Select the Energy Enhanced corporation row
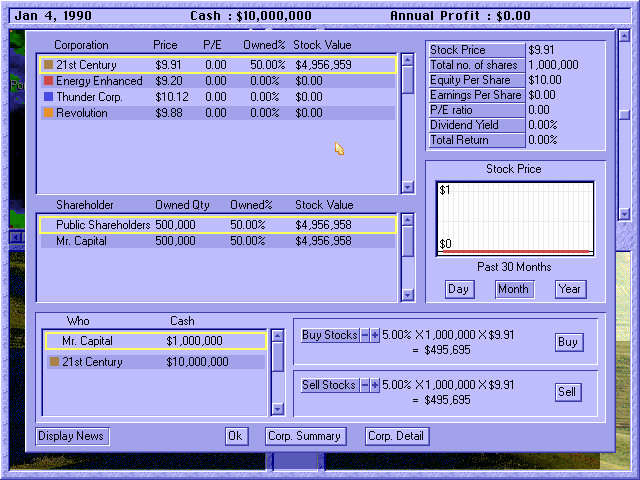The height and width of the screenshot is (480, 640). tap(218, 81)
